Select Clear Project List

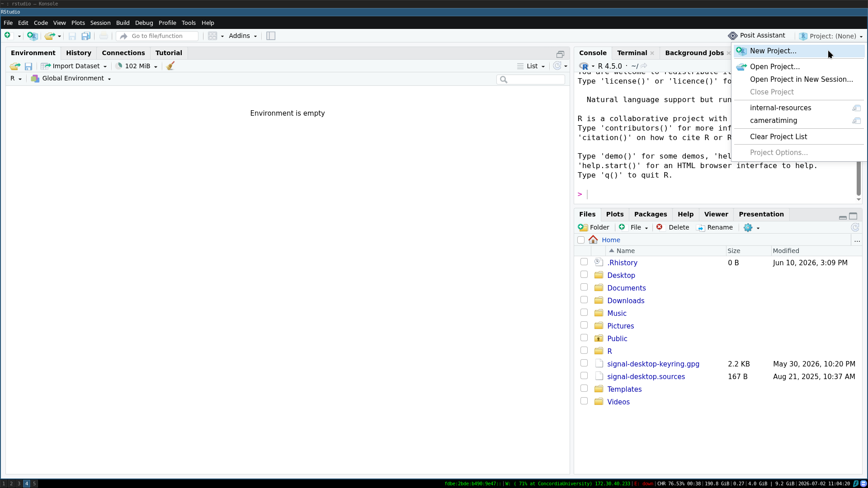[x=799, y=137]
